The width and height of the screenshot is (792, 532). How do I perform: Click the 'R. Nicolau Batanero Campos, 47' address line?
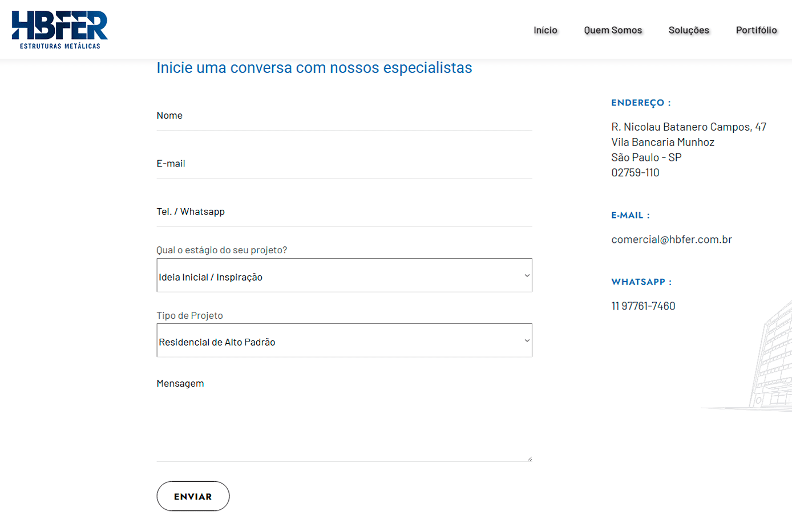tap(689, 127)
